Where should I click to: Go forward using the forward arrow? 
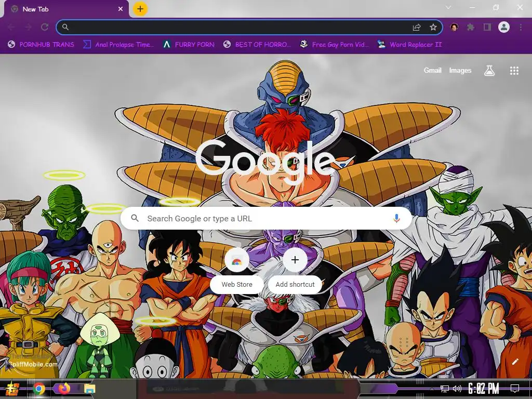(28, 27)
